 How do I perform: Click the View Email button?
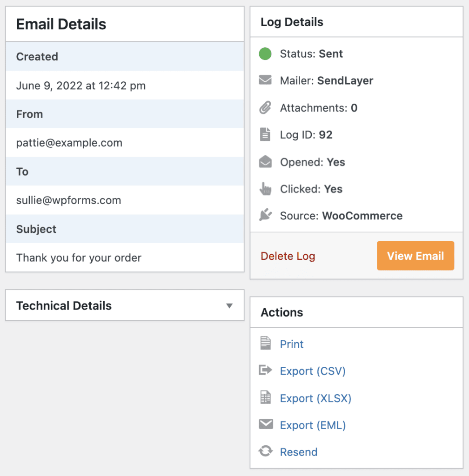point(415,255)
